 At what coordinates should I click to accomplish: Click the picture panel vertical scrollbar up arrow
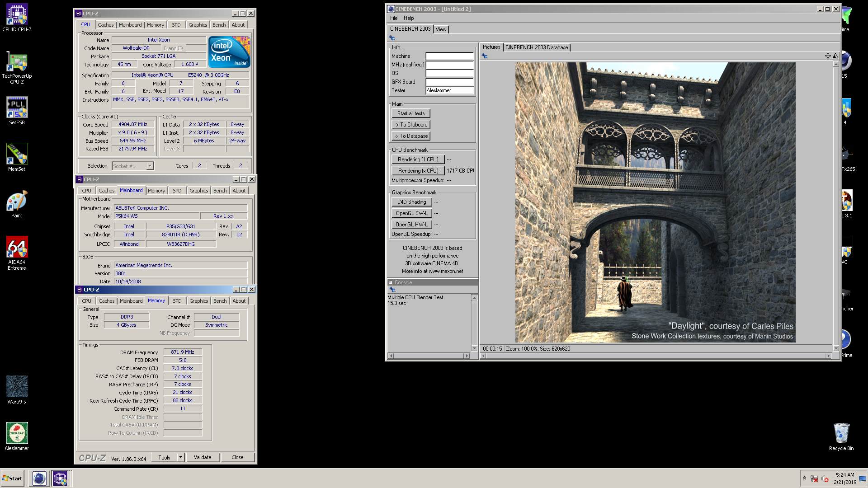(x=836, y=65)
